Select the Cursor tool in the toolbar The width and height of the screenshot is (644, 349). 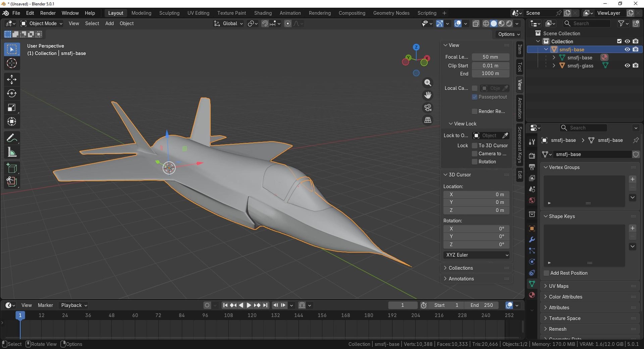click(12, 63)
